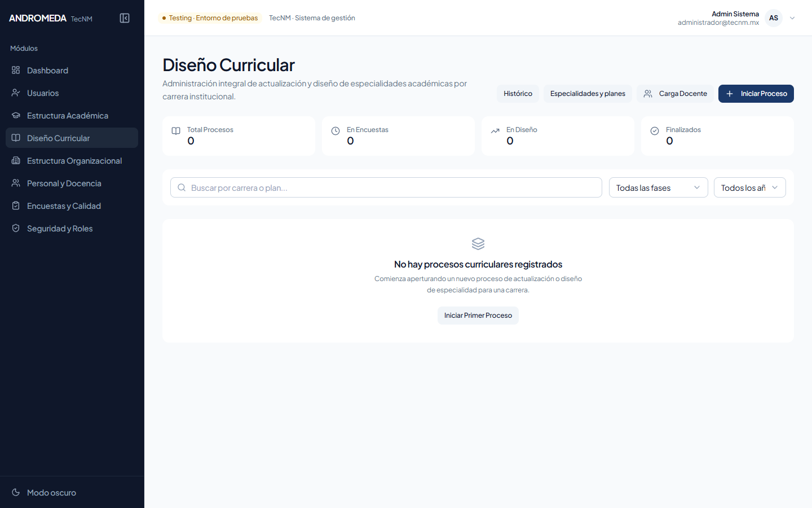Click the Estructura Organizacional building icon
The height and width of the screenshot is (508, 812).
16,160
